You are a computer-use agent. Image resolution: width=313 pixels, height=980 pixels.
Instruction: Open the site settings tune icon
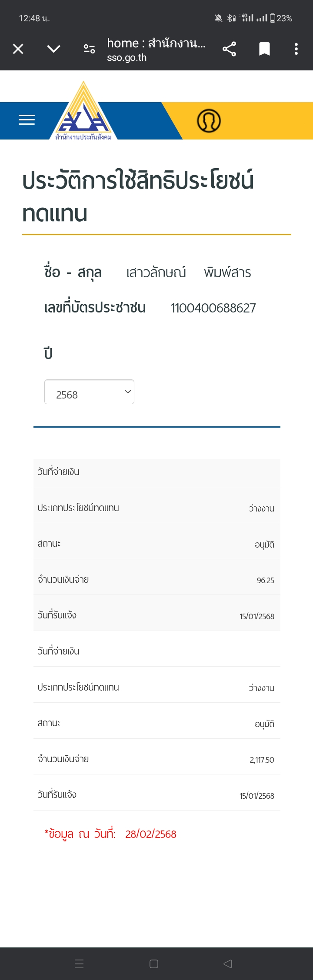pyautogui.click(x=89, y=49)
